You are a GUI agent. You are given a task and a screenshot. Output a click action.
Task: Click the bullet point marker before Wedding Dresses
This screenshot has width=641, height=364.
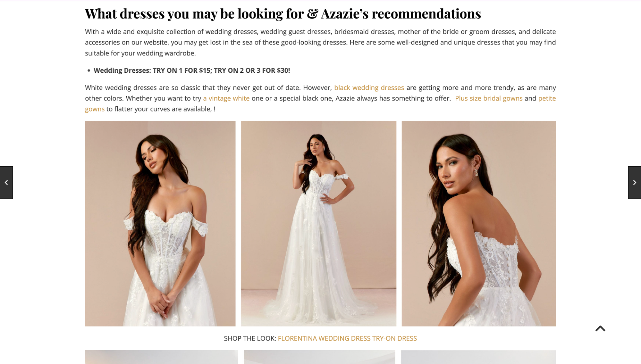click(89, 70)
